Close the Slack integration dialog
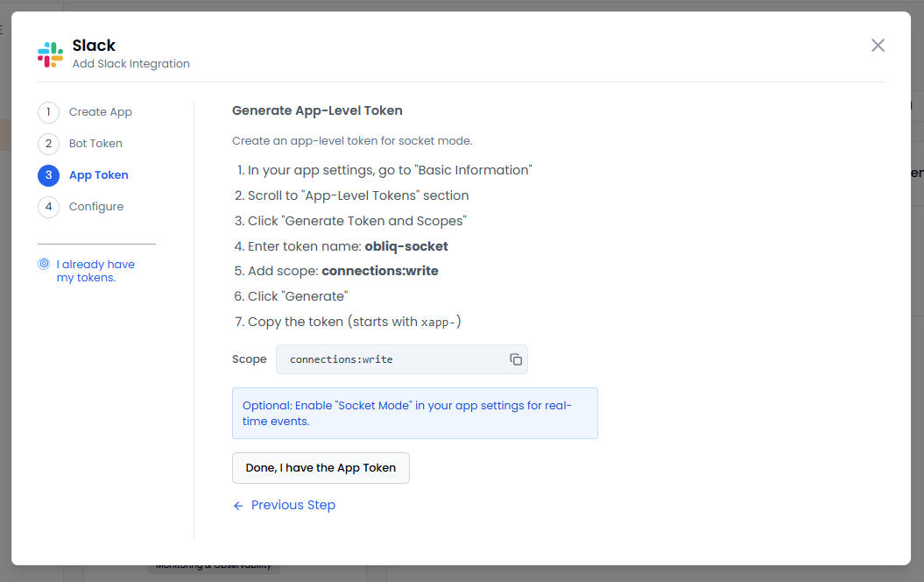Screen dimensions: 924x582 click(x=878, y=46)
